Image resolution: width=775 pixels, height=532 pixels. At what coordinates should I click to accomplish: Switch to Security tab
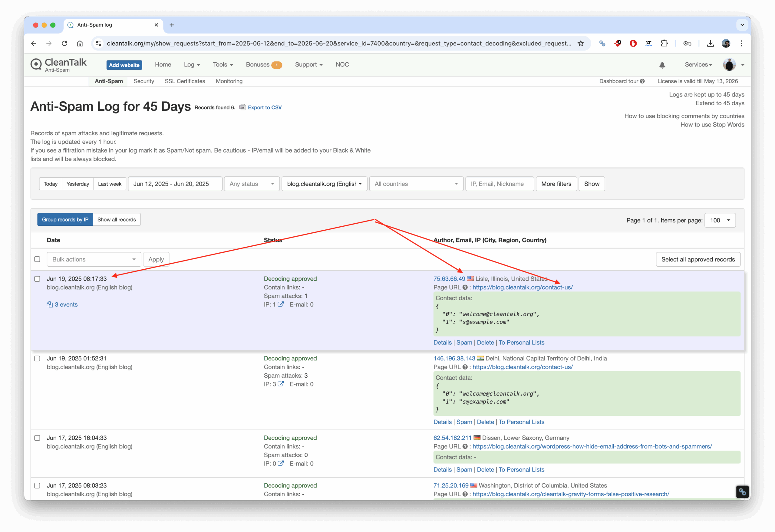144,81
